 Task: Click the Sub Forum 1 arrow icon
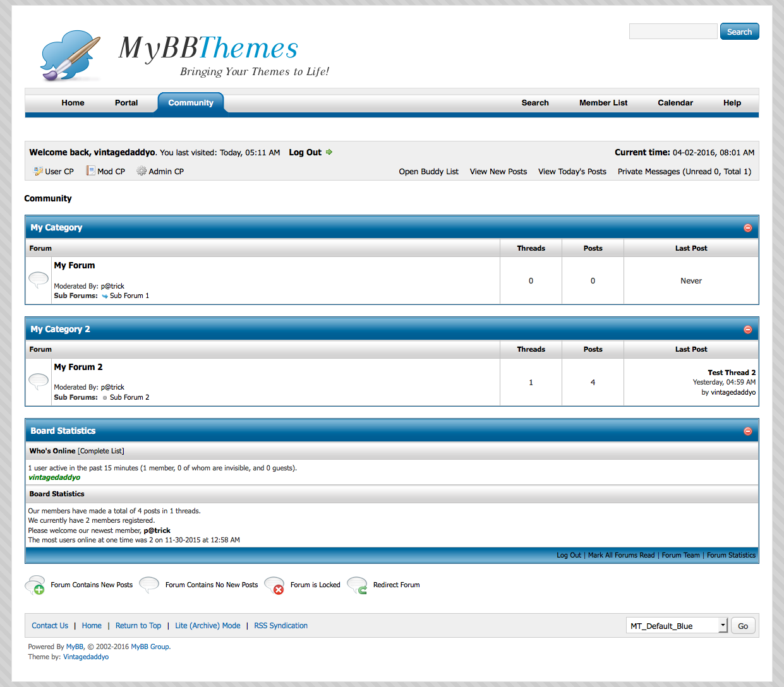[x=105, y=296]
